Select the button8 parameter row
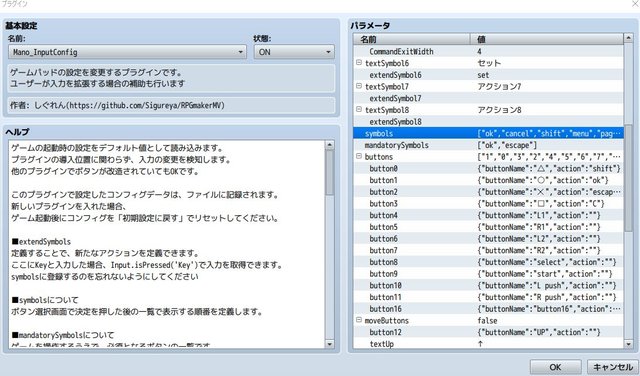Viewport: 640px width, 376px height. (x=489, y=262)
